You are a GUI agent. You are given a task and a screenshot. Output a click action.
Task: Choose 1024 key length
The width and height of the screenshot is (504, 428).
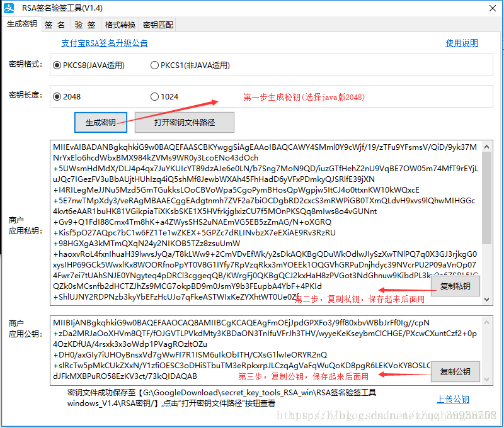coord(164,97)
